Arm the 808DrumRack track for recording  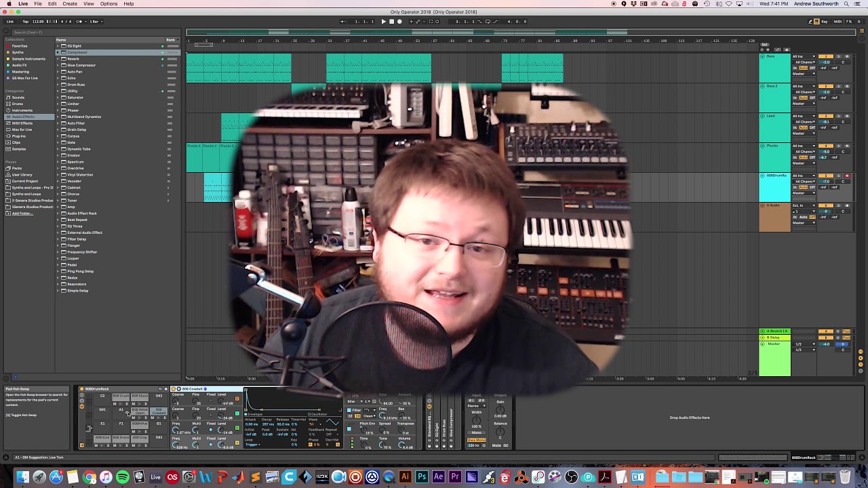pyautogui.click(x=847, y=176)
